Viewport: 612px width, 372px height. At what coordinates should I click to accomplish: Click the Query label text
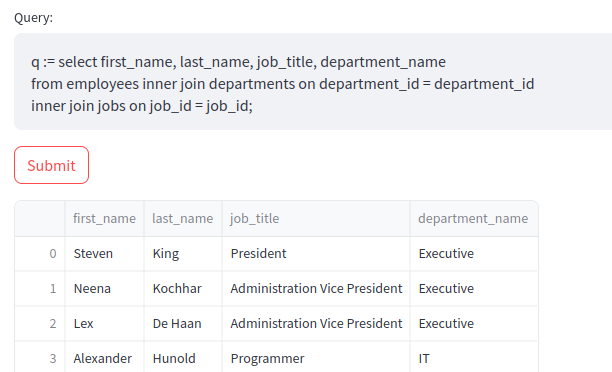(x=34, y=18)
